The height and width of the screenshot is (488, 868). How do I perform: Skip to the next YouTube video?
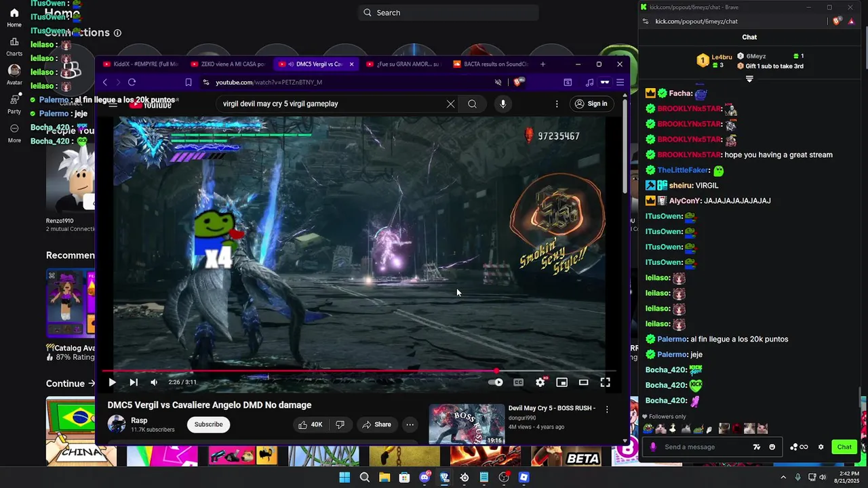click(134, 382)
